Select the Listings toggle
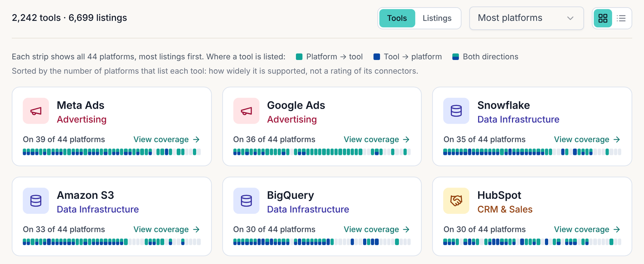This screenshot has width=644, height=264. [x=437, y=18]
